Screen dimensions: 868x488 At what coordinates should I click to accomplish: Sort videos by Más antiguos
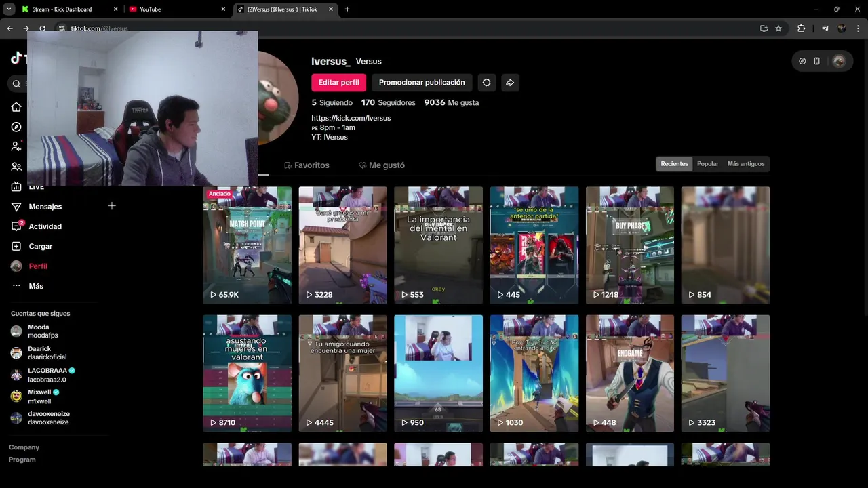(746, 164)
